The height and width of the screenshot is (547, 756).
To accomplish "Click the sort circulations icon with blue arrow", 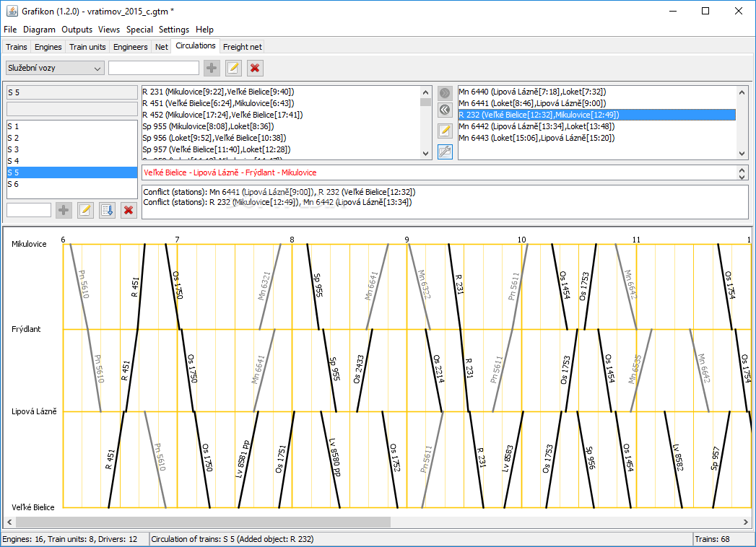I will click(107, 210).
